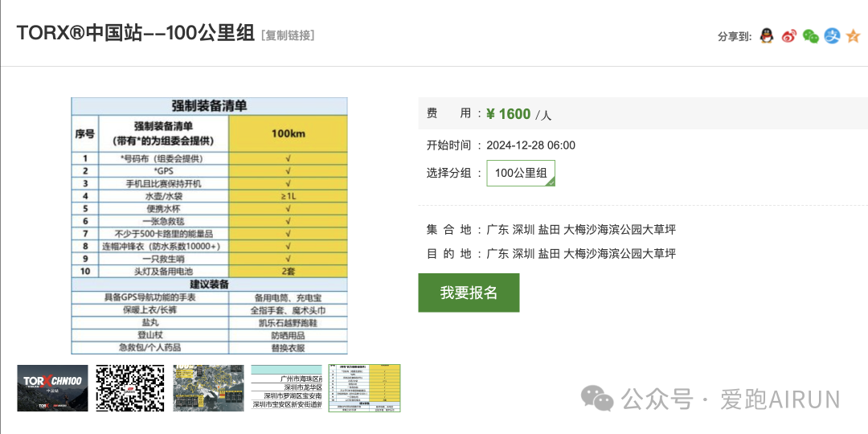Viewport: 868px width, 434px height.
Task: Click the 分享到: label
Action: pyautogui.click(x=735, y=36)
